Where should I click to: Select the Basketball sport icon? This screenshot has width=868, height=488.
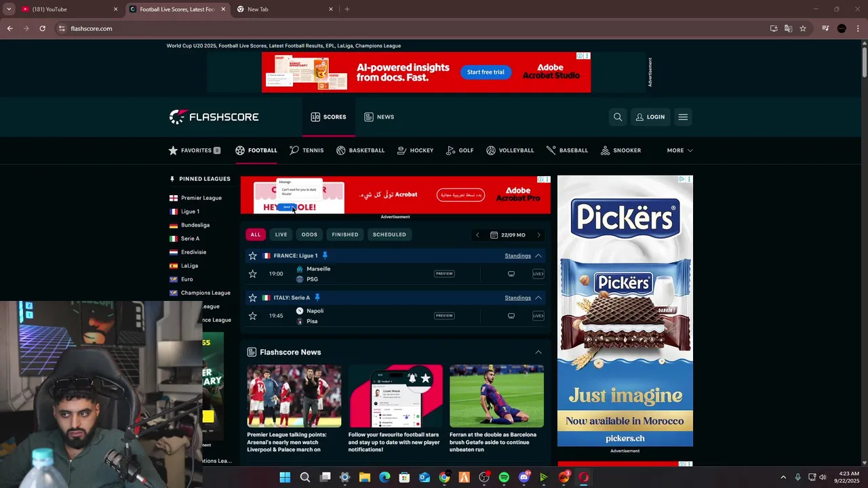click(x=341, y=150)
